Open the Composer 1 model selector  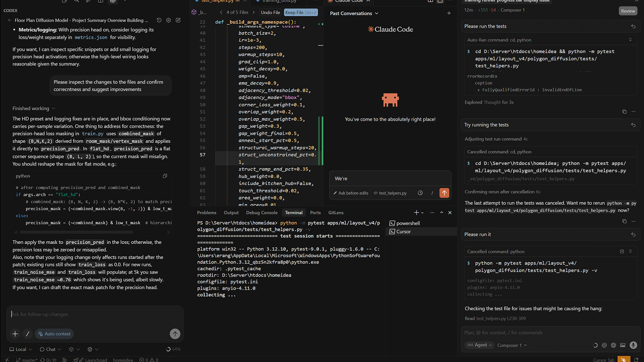pos(512,345)
